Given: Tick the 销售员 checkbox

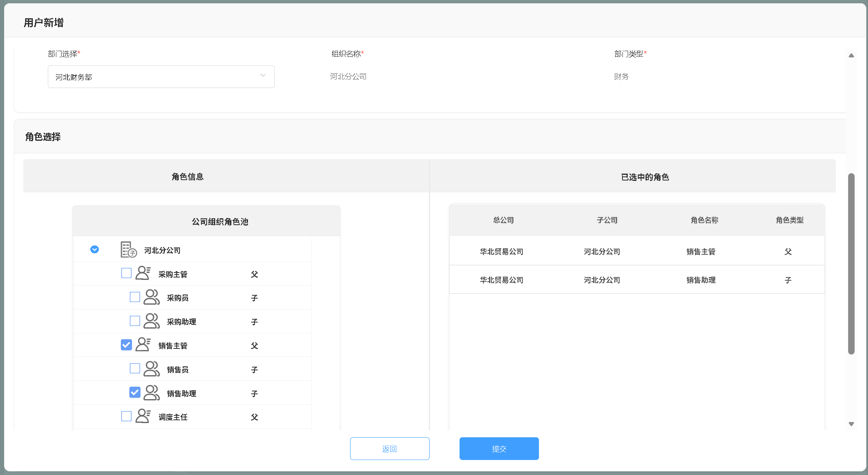Looking at the screenshot, I should pos(135,369).
